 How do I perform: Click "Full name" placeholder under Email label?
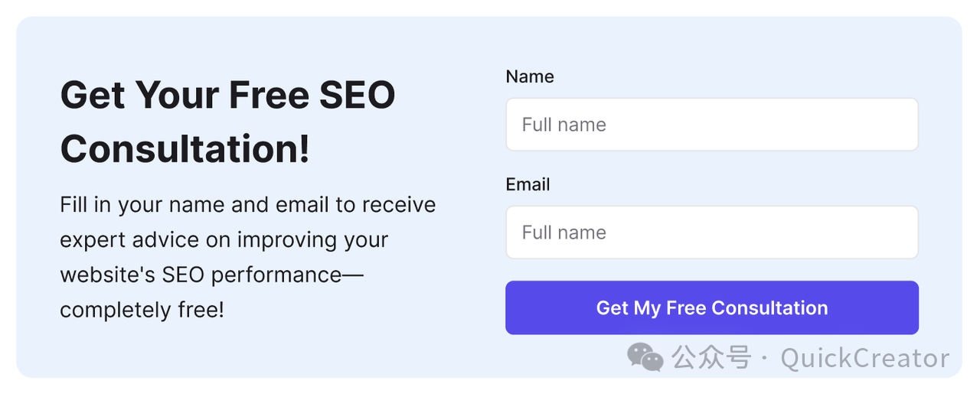point(564,233)
